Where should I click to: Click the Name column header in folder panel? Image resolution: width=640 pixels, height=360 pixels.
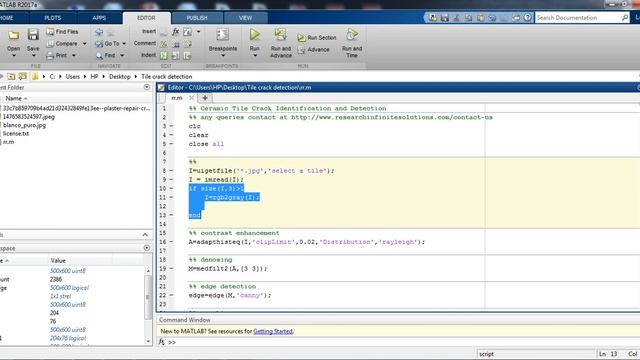(16, 98)
